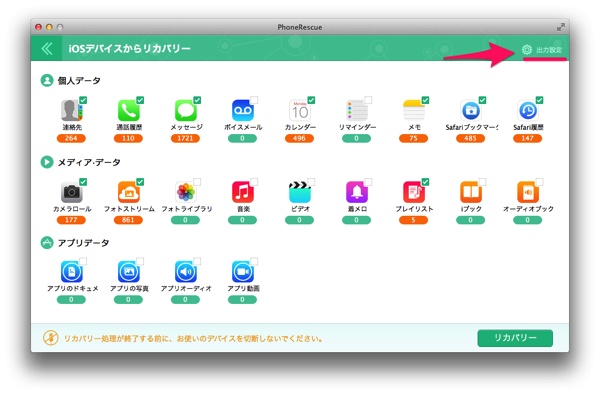Screen dimensions: 600x395
Task: Click the Music (音楽) icon
Action: click(242, 192)
